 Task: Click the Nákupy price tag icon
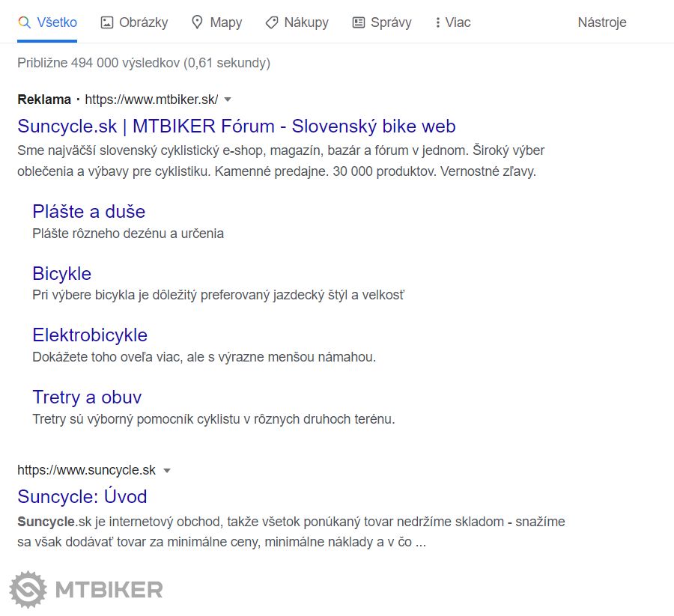[x=272, y=22]
